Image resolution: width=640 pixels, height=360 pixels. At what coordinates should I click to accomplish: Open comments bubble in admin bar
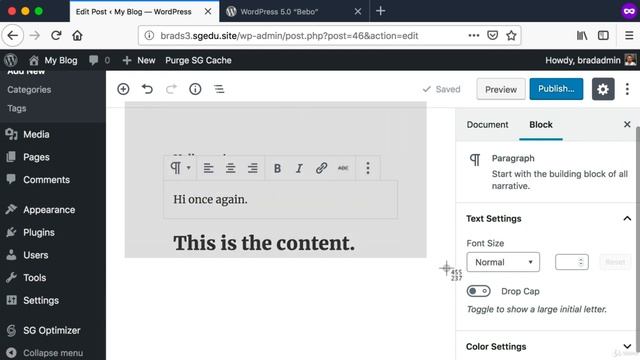(x=99, y=60)
